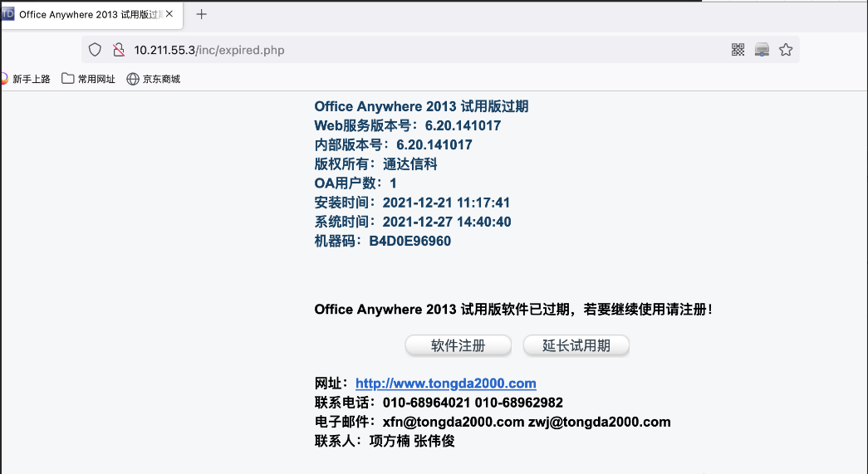Bookmark this page with the star icon
This screenshot has width=868, height=474.
tap(786, 50)
